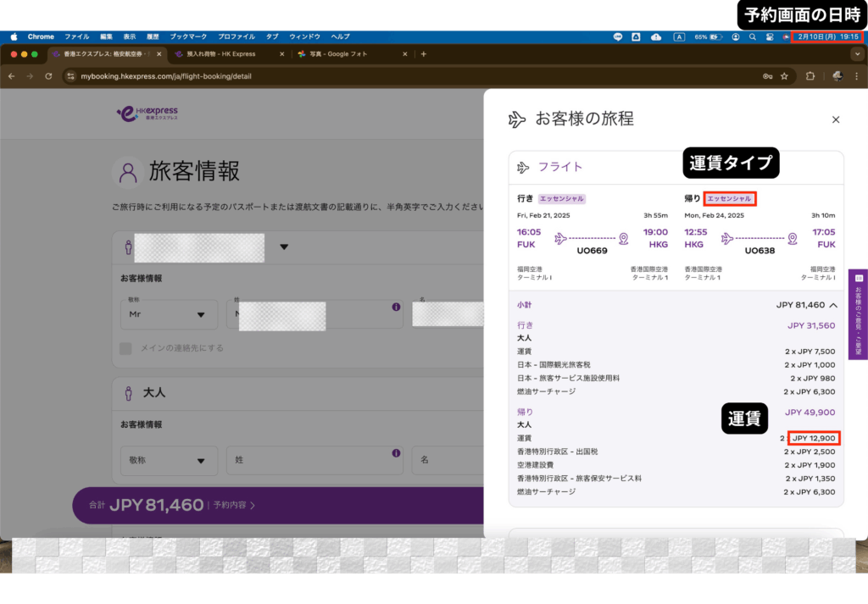The width and height of the screenshot is (868, 604).
Task: Open the Chrome extensions puzzle icon
Action: [x=810, y=76]
